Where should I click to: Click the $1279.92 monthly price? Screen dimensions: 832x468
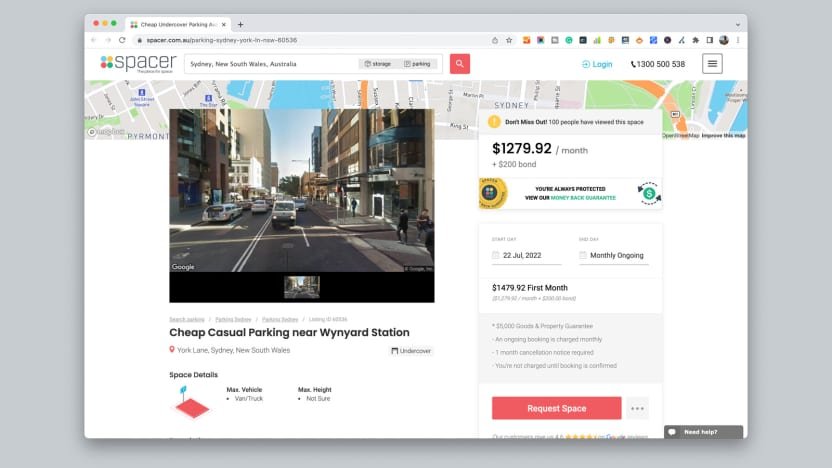(522, 149)
